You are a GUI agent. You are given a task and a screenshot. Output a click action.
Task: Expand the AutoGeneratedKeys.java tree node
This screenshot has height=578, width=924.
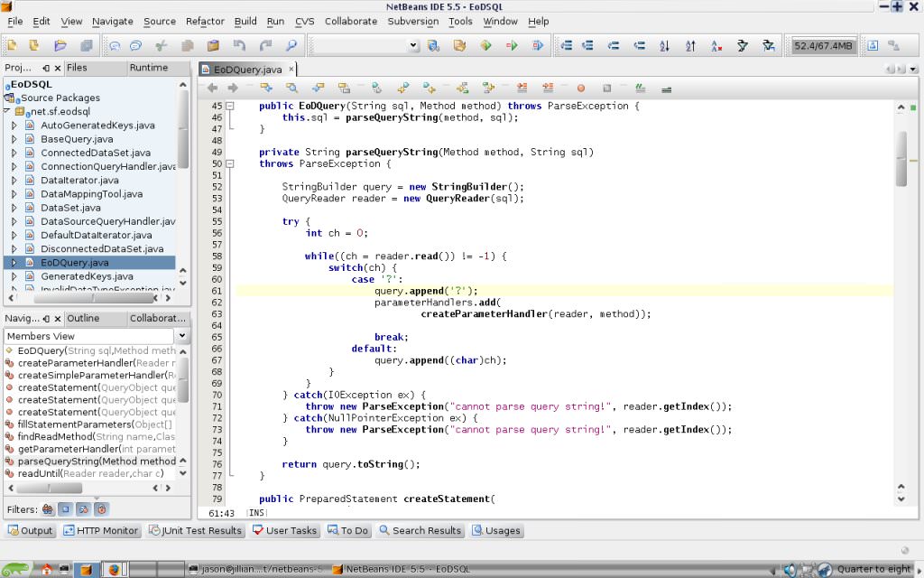click(14, 125)
